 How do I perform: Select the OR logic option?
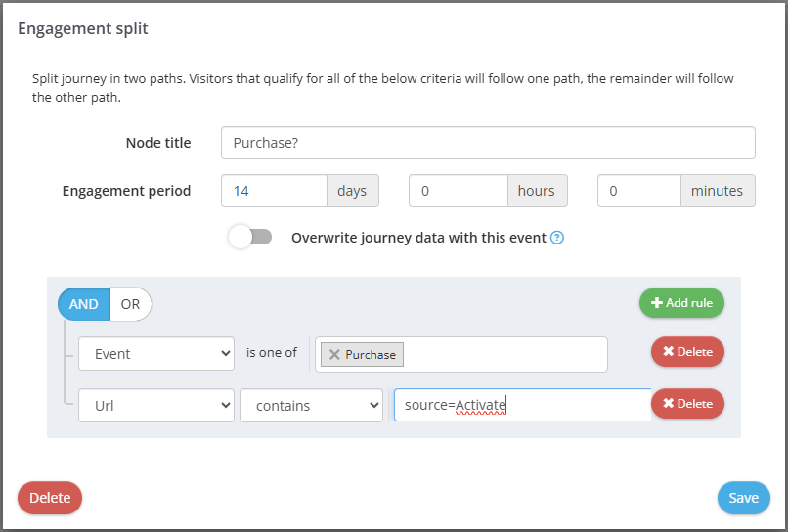coord(131,304)
